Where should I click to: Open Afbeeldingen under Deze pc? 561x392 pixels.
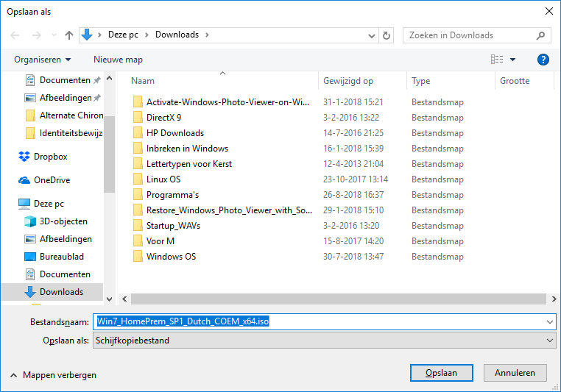click(x=58, y=239)
